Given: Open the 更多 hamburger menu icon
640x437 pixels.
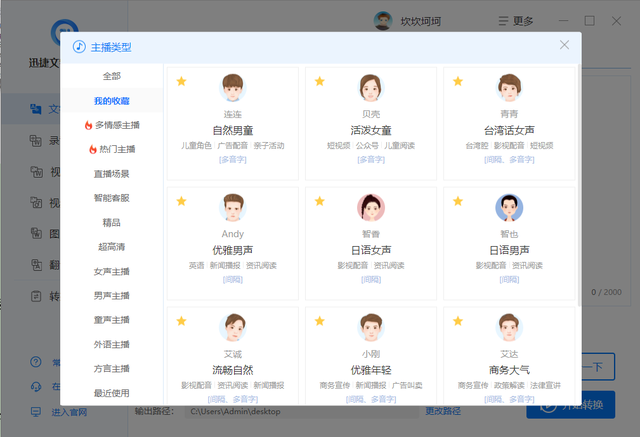Looking at the screenshot, I should coord(503,21).
